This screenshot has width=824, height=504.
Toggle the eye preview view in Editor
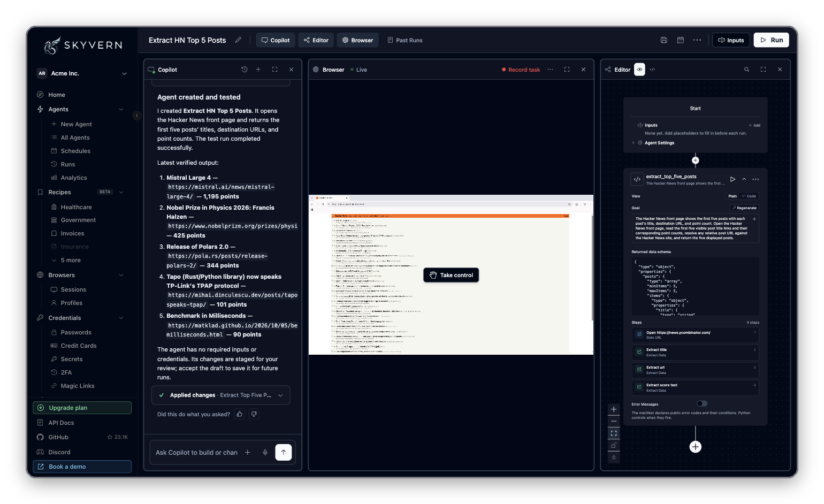(639, 70)
